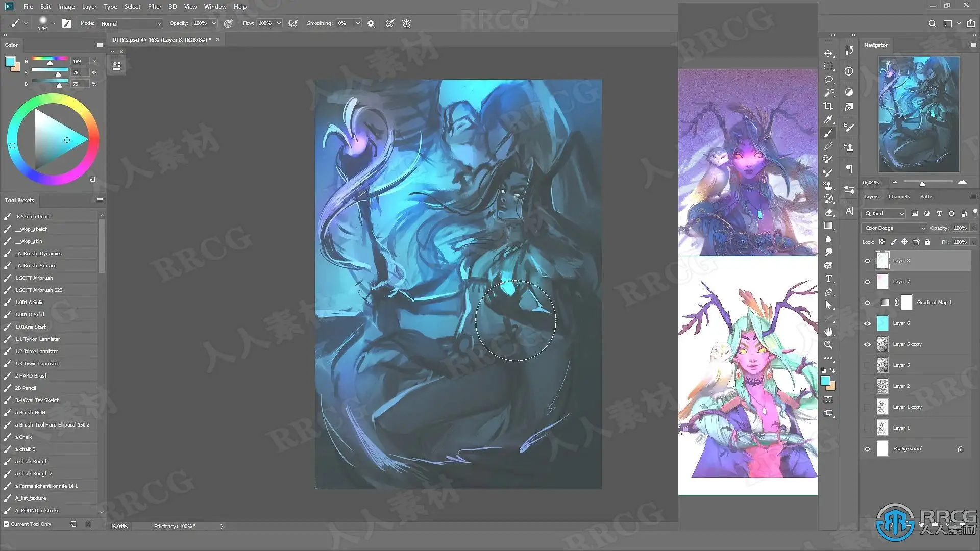Select the Zoom tool
The height and width of the screenshot is (551, 980).
pos(828,345)
